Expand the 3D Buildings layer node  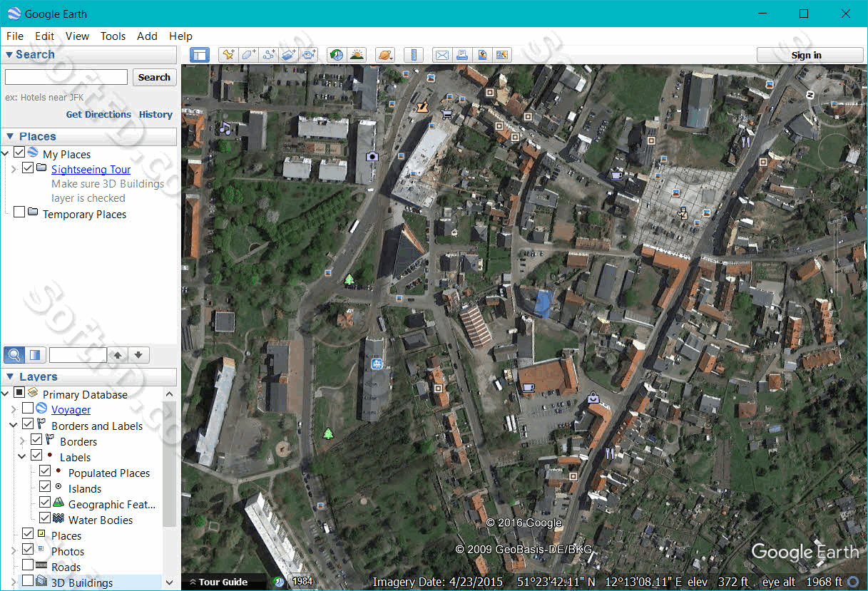coord(14,582)
